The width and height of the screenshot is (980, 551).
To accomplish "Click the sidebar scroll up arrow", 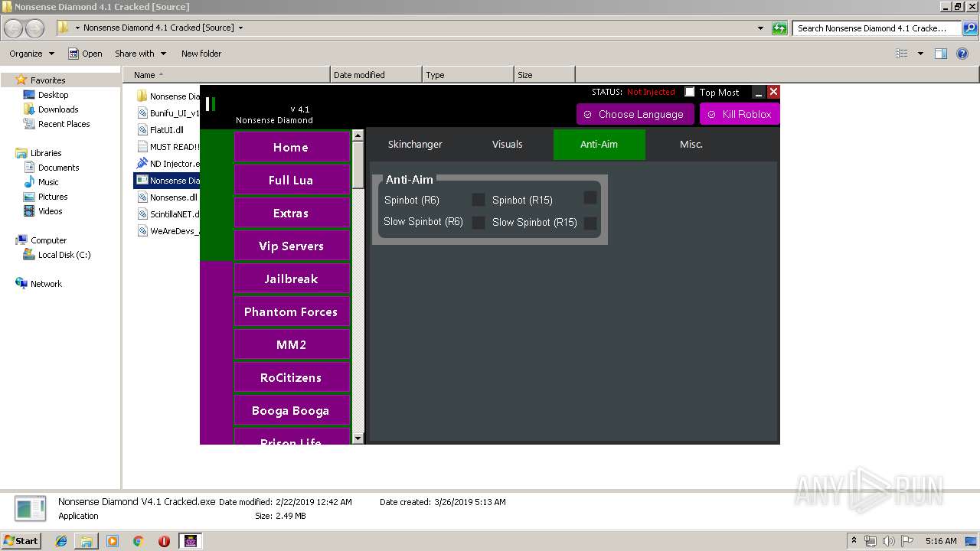I will [358, 135].
